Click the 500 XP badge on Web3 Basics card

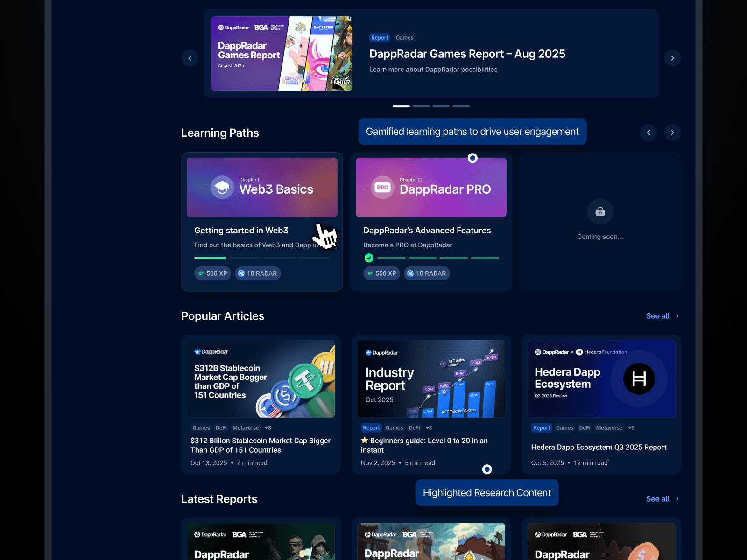click(212, 273)
